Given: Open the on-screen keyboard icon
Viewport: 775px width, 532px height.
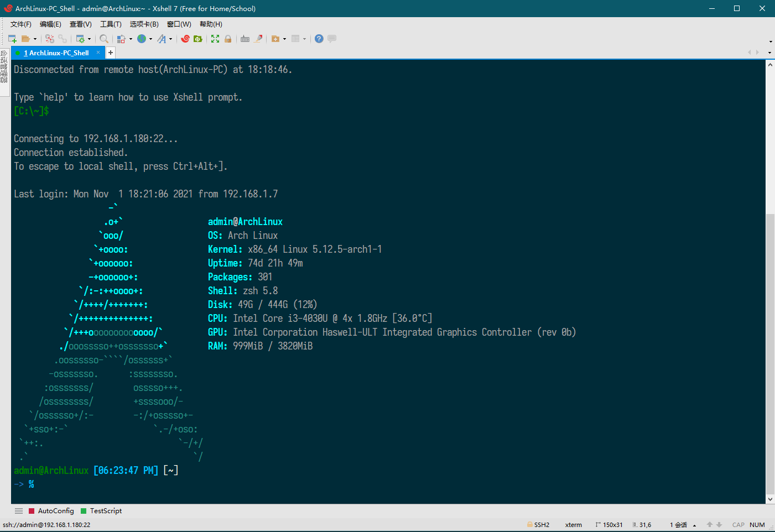Looking at the screenshot, I should point(245,39).
